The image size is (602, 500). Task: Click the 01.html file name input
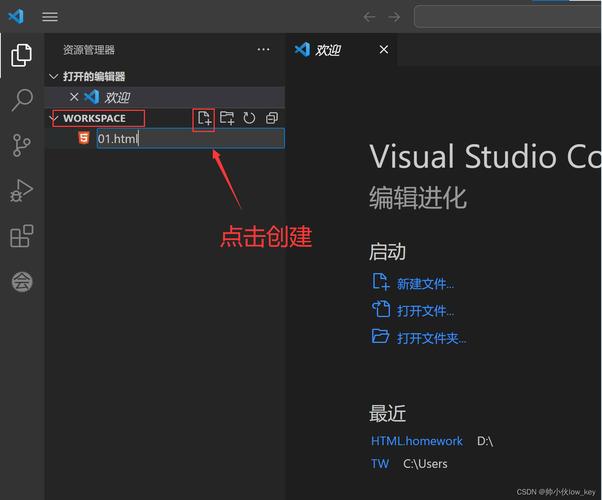click(191, 138)
